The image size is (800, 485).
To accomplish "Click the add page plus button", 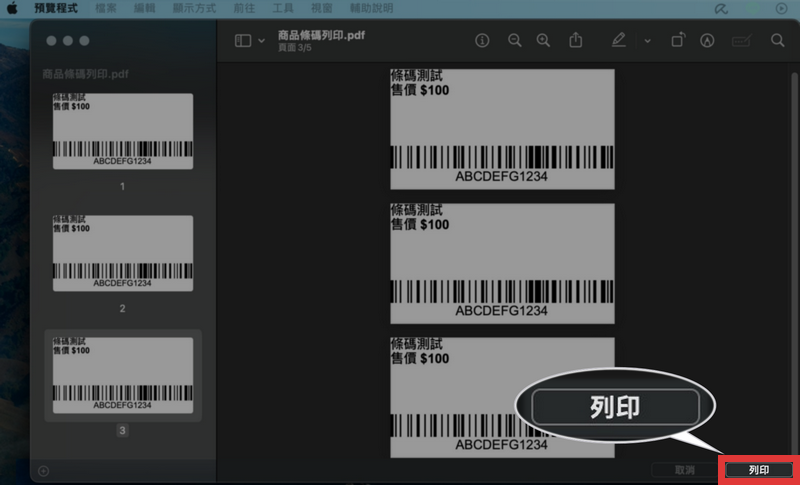I will [43, 471].
